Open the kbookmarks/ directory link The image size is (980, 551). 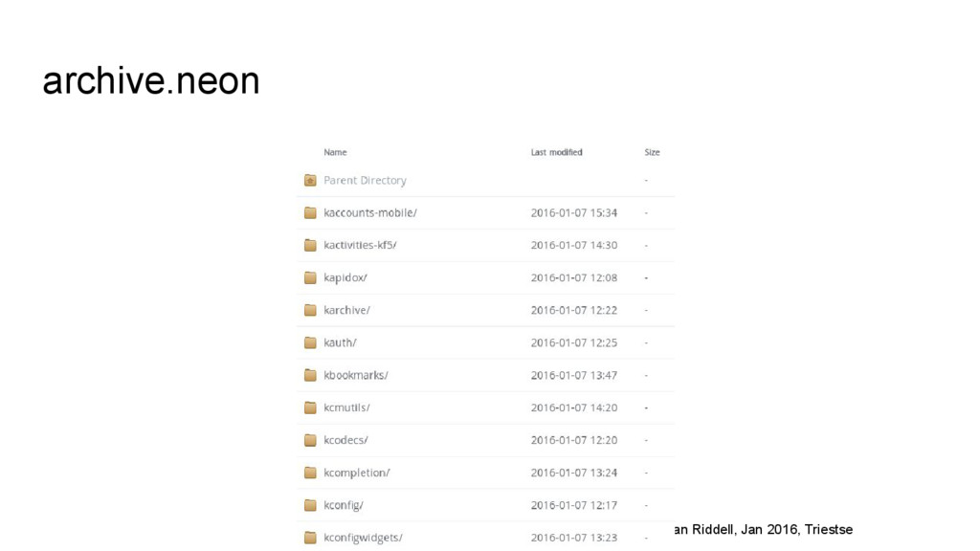(x=356, y=375)
